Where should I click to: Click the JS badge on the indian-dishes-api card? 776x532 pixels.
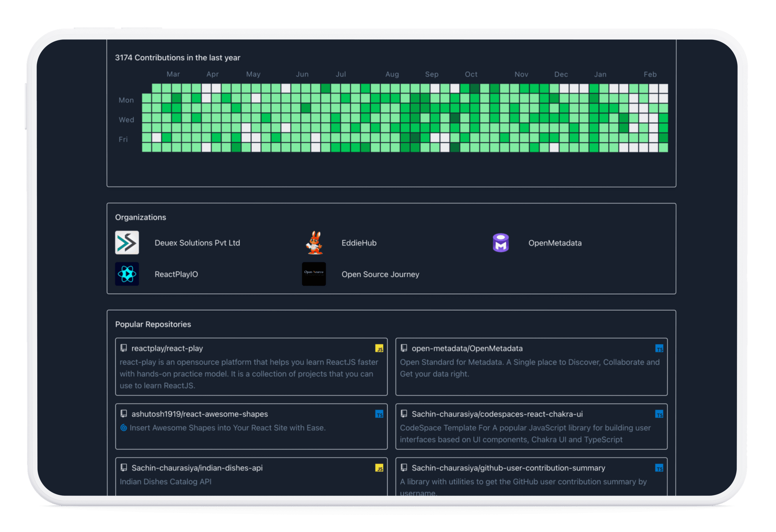[379, 468]
